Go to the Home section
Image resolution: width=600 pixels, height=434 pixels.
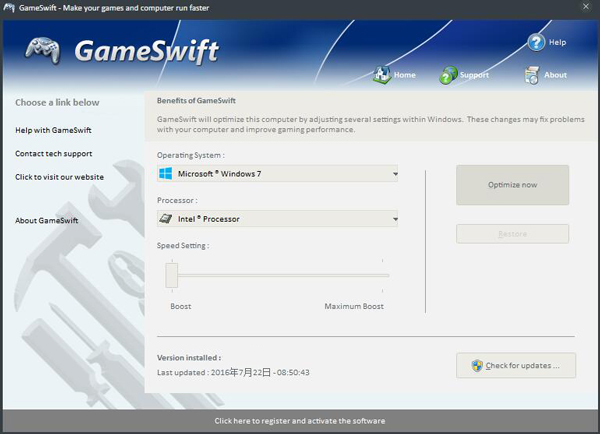tap(404, 75)
